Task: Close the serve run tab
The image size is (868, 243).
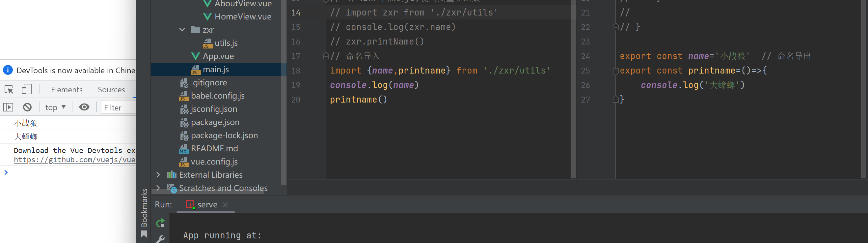Action: pos(226,204)
